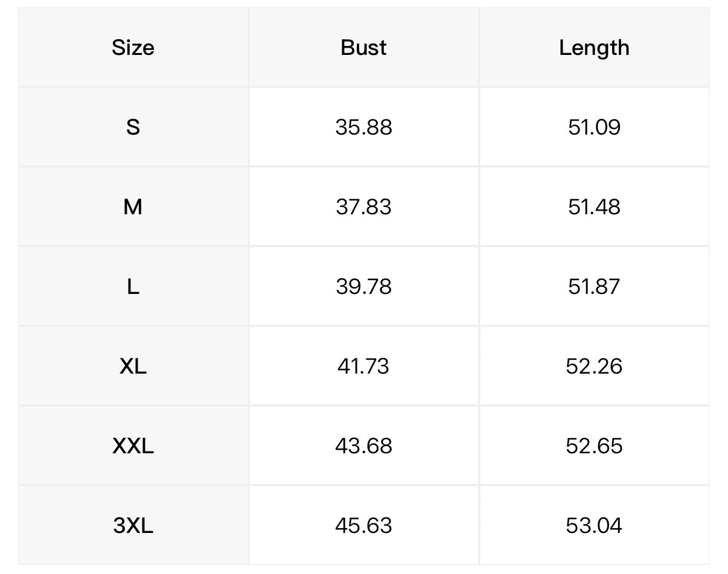Click length value 52.26
Image resolution: width=728 pixels, height=574 pixels.
point(594,366)
